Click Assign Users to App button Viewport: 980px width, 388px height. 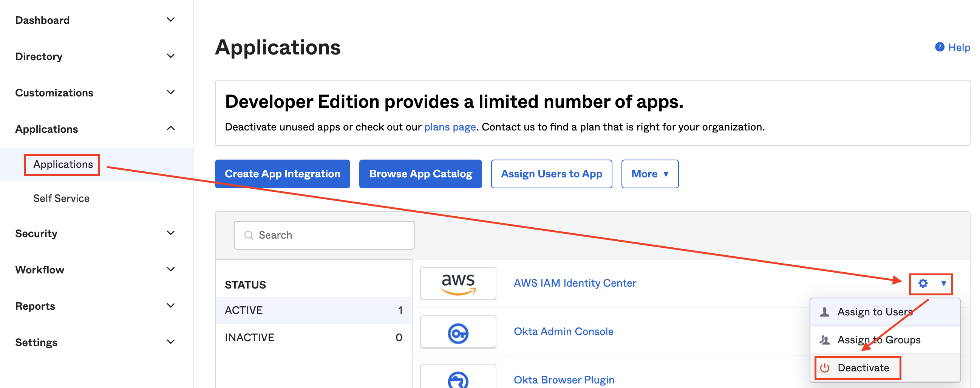551,174
